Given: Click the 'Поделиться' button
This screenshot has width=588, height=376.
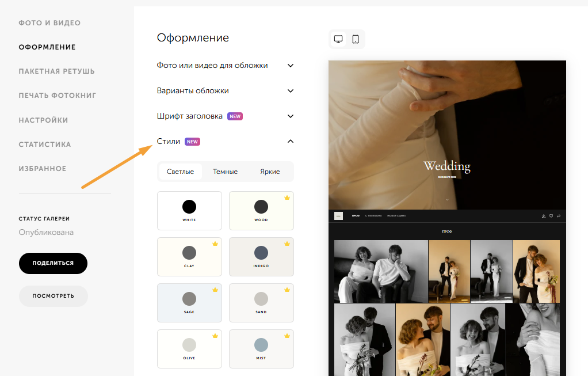Looking at the screenshot, I should [x=54, y=263].
